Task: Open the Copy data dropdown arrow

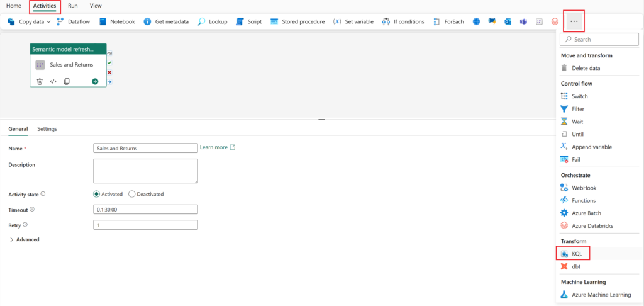Action: (x=49, y=21)
